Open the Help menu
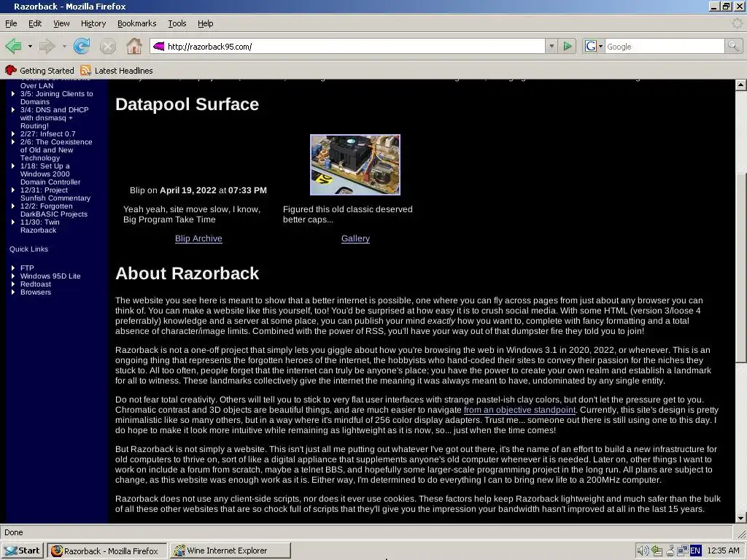This screenshot has height=560, width=747. click(205, 23)
